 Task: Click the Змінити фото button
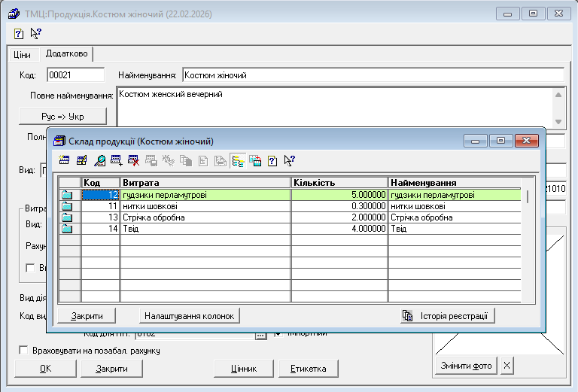(x=467, y=366)
